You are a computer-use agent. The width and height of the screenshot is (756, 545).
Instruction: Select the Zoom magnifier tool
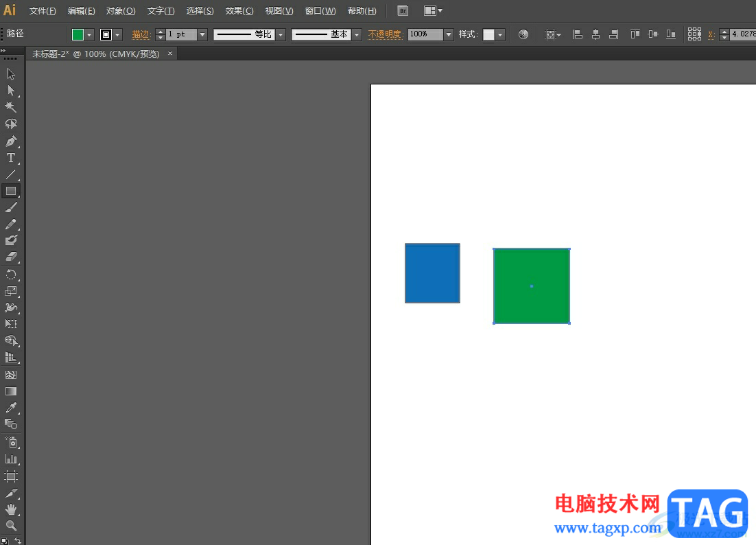[11, 526]
